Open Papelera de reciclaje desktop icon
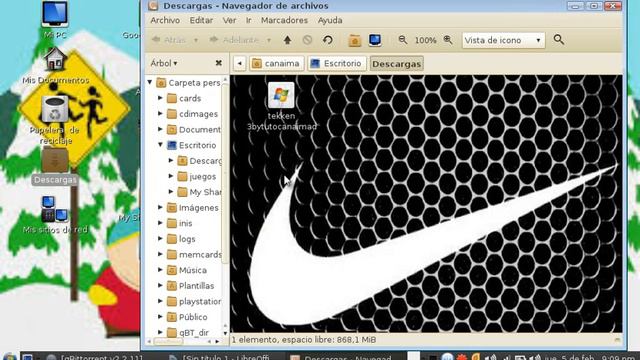 coord(55,120)
